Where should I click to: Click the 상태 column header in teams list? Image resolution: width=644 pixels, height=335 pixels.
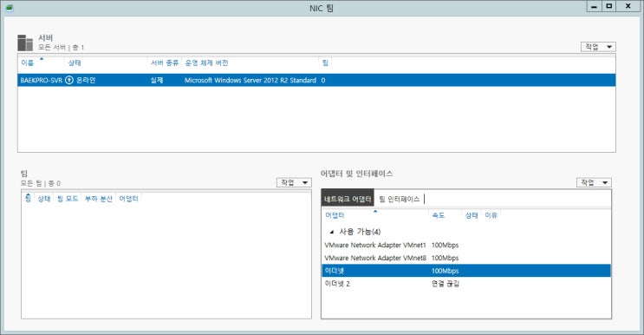44,199
